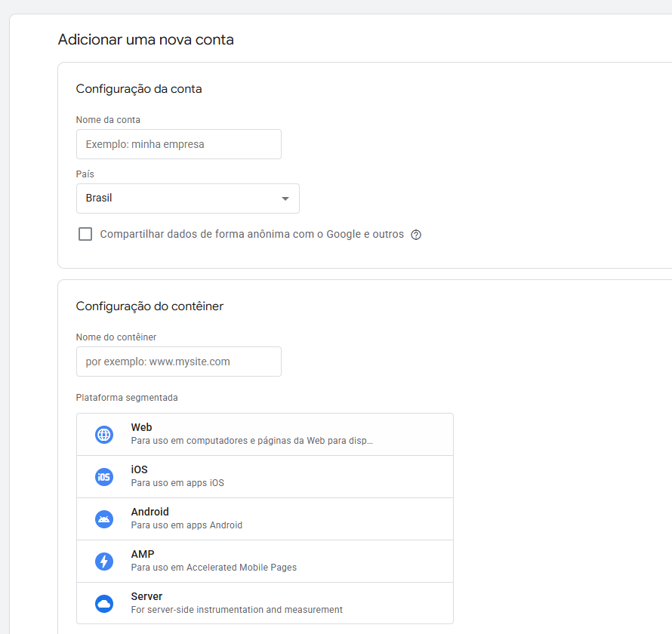Click the 'Para uso em Accelerated Mobile Pages' text
The width and height of the screenshot is (672, 634).
[x=214, y=568]
